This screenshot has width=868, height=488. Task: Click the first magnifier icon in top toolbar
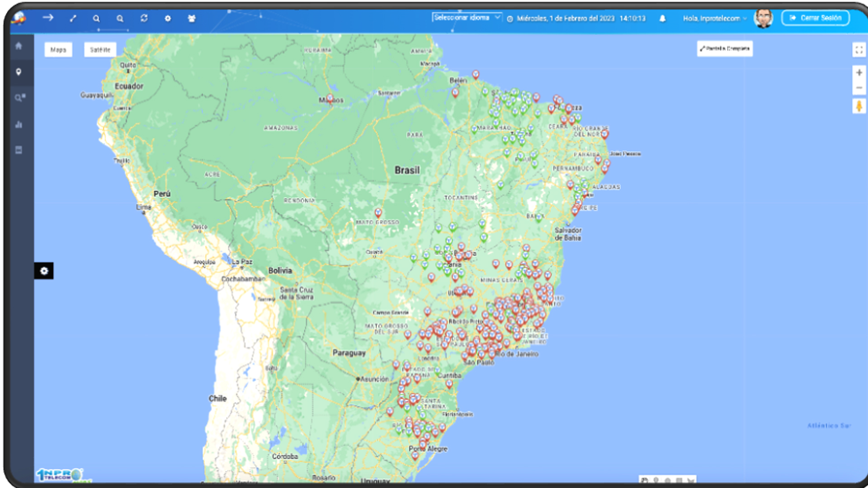(96, 19)
